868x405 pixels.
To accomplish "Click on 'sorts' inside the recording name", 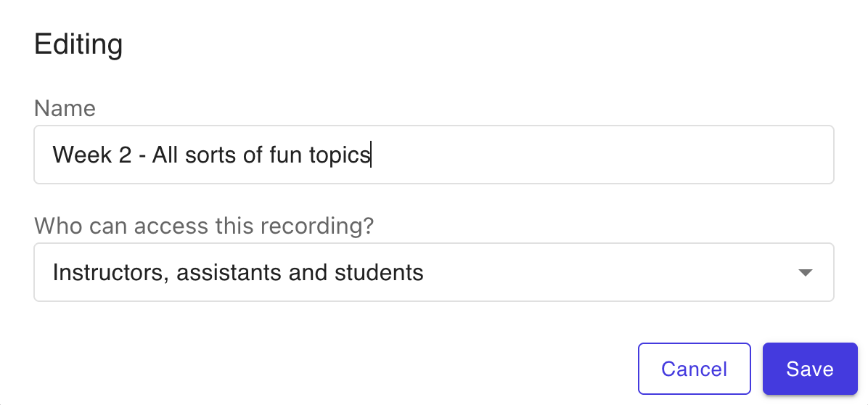I will click(x=209, y=155).
